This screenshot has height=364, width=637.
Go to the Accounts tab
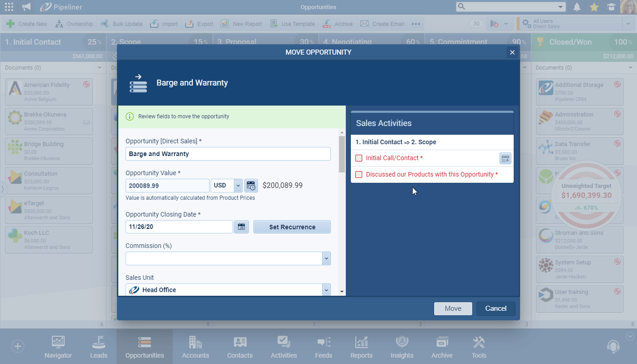195,348
